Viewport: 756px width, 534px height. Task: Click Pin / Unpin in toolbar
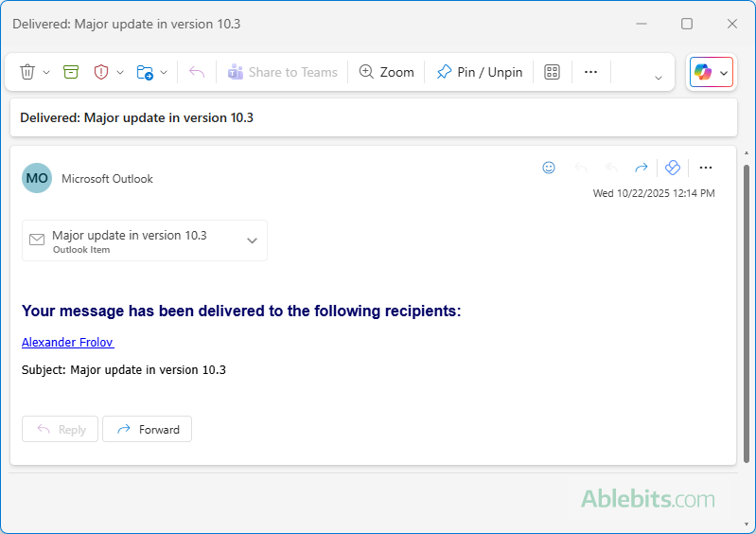(480, 72)
